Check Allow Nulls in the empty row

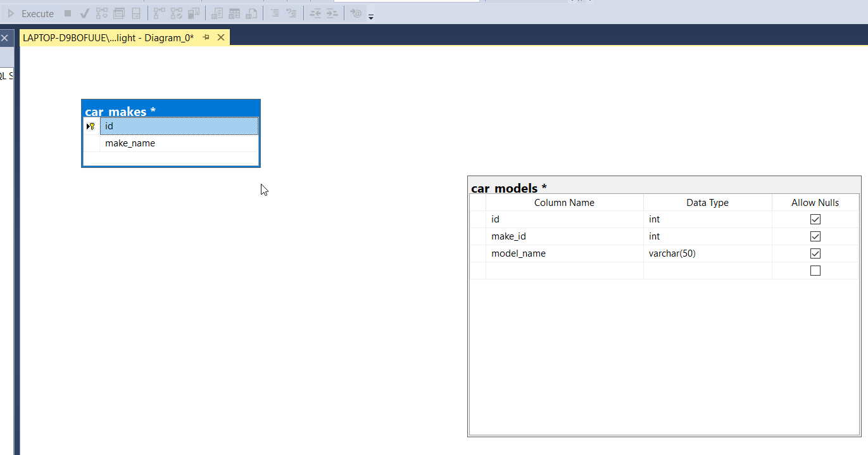coord(815,271)
